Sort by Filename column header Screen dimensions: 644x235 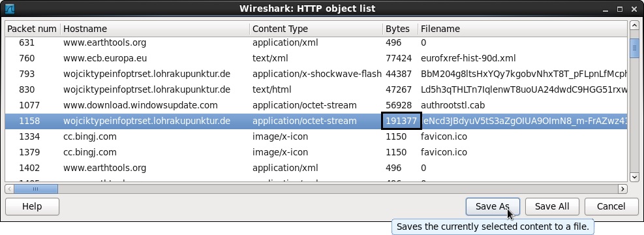523,29
